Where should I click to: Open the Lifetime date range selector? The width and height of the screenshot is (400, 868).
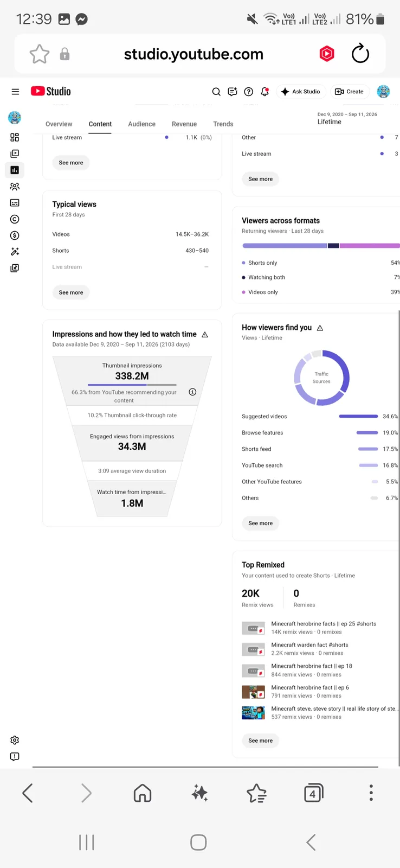(x=347, y=118)
